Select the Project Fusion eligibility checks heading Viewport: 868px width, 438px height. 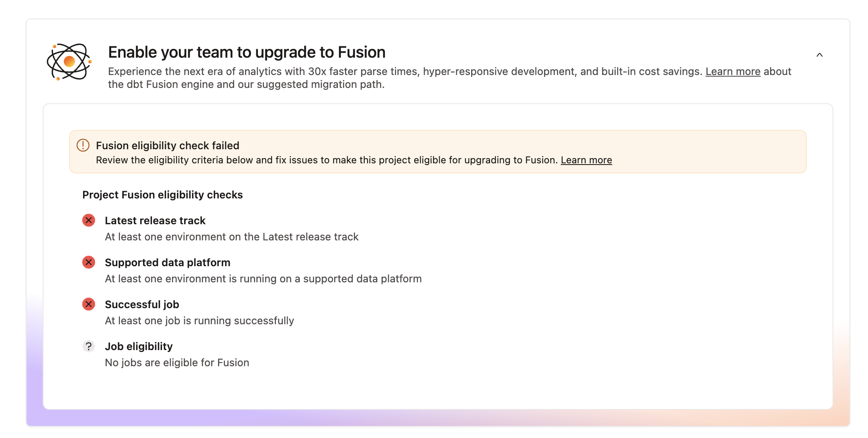[x=162, y=195]
